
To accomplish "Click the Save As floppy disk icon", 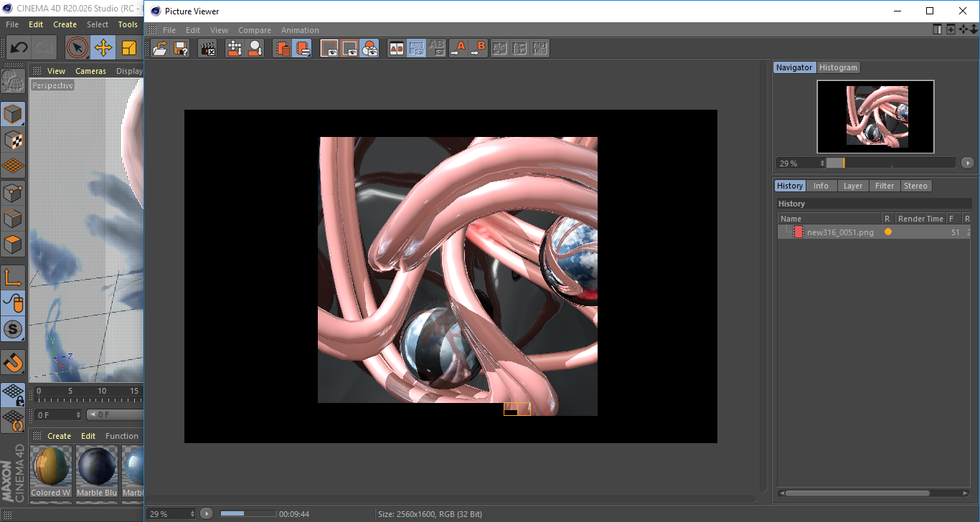I will 181,48.
